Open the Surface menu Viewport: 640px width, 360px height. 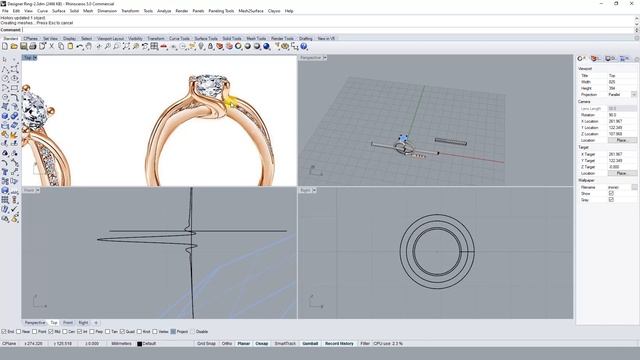(x=58, y=11)
